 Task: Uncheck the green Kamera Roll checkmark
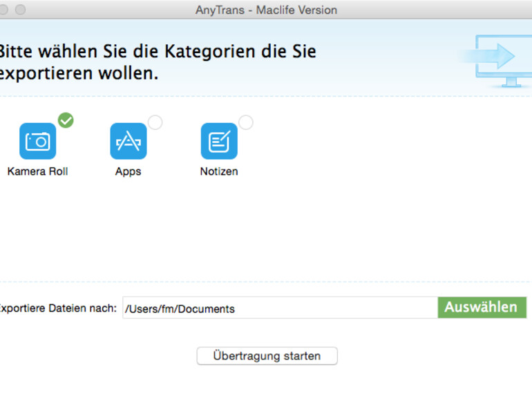click(66, 120)
